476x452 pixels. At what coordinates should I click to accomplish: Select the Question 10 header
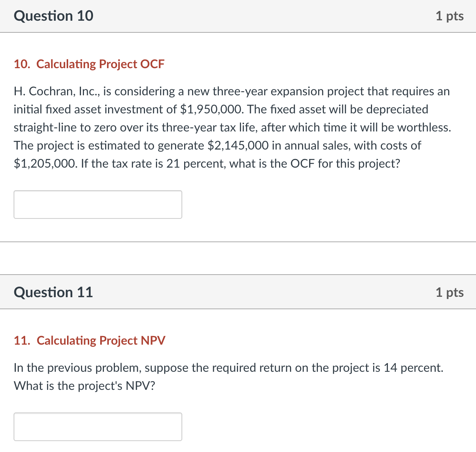point(53,16)
